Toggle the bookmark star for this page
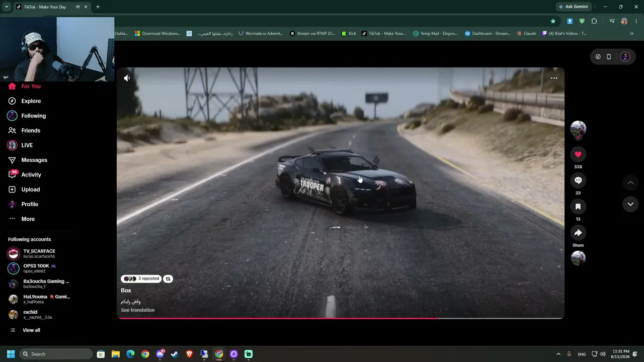The image size is (644, 362). coord(553,21)
